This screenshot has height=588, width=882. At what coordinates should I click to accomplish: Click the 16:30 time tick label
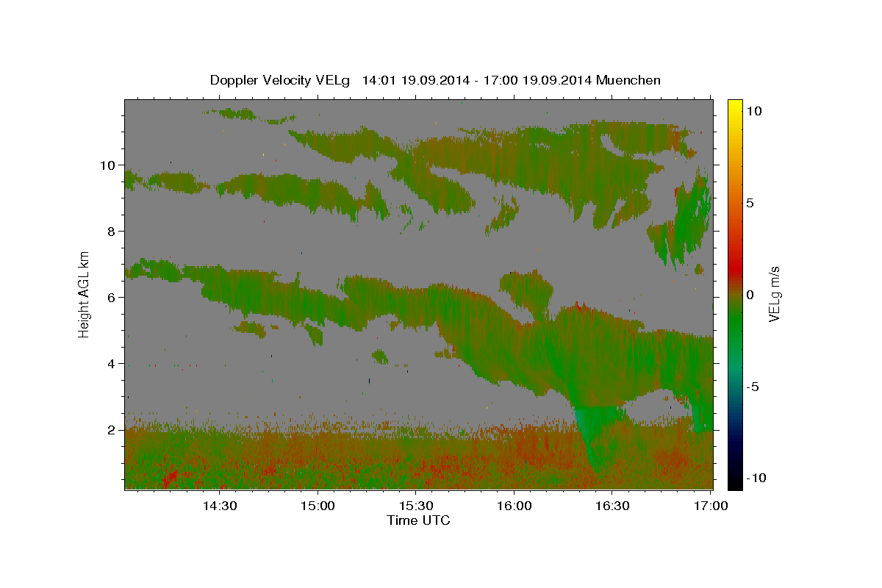pyautogui.click(x=612, y=506)
